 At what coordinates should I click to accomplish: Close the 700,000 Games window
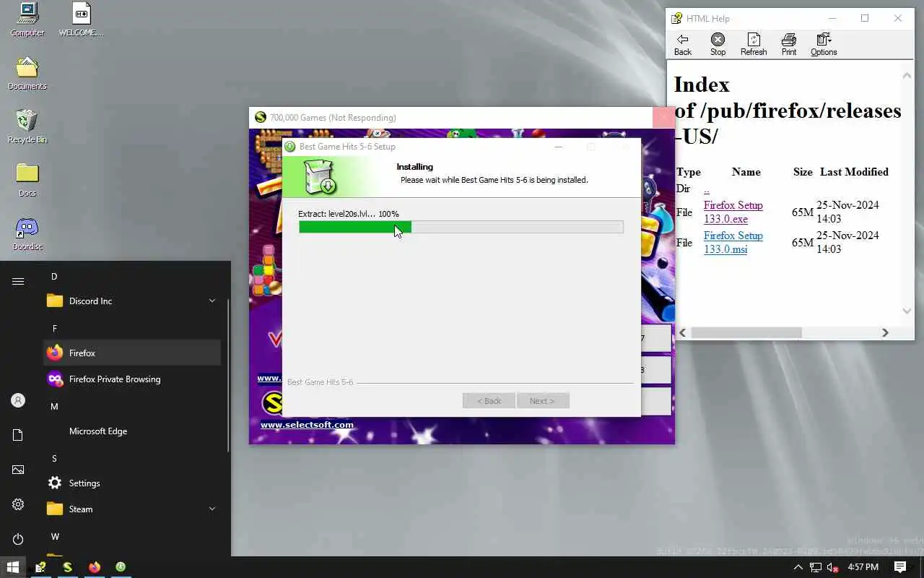coord(663,118)
